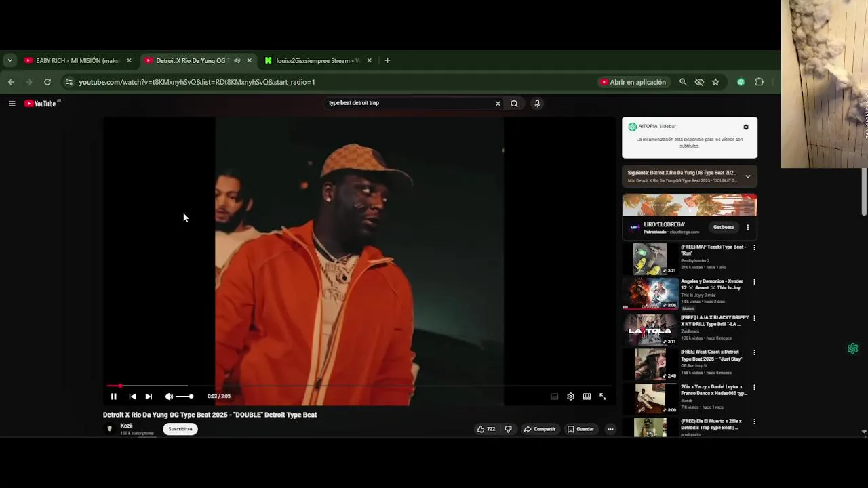Toggle subtitles with the captions icon
This screenshot has height=488, width=868.
pyautogui.click(x=554, y=396)
